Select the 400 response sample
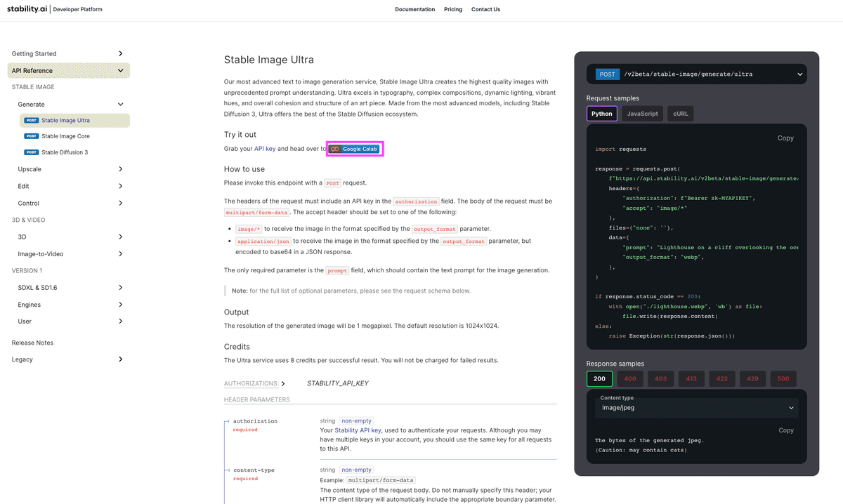843x504 pixels. coord(630,378)
